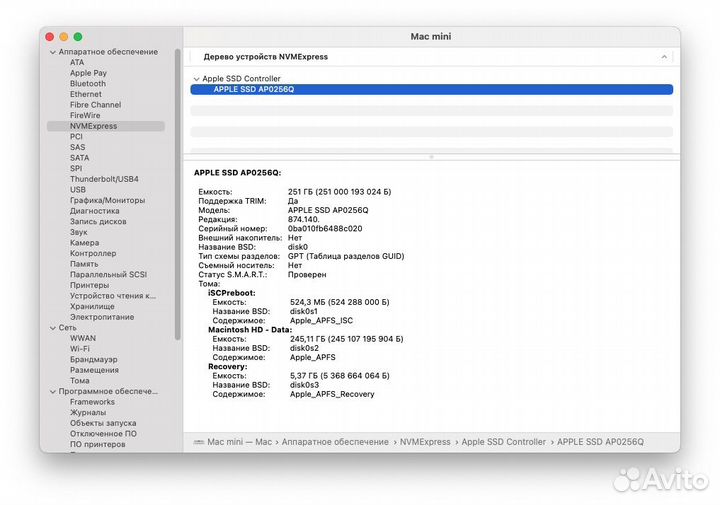Select Камера in the sidebar
This screenshot has width=720, height=505.
click(x=84, y=242)
